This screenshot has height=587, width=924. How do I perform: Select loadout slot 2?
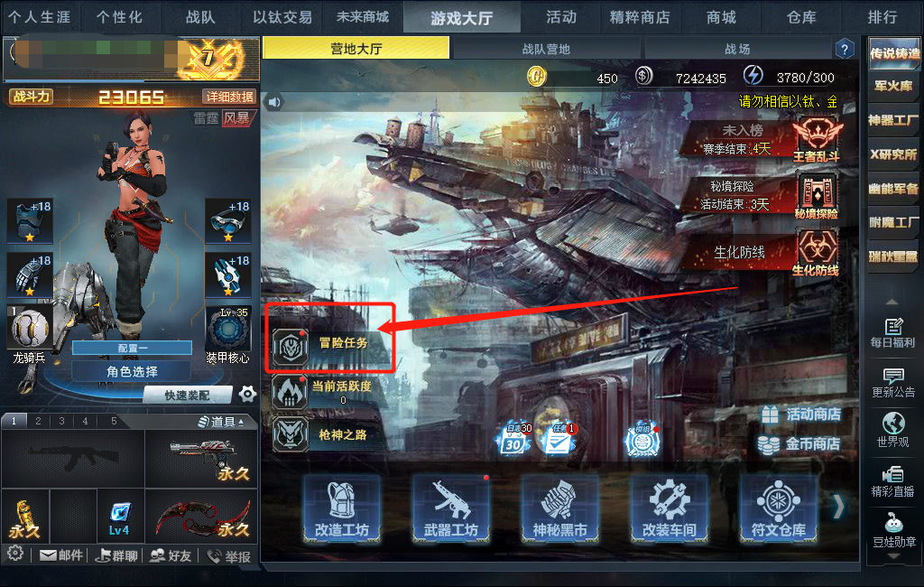[x=38, y=421]
